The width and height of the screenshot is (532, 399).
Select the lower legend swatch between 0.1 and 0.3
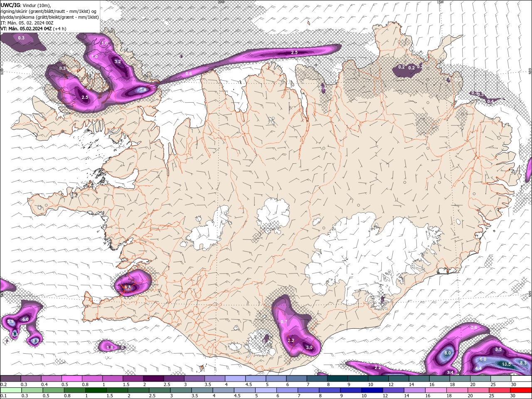[10, 390]
